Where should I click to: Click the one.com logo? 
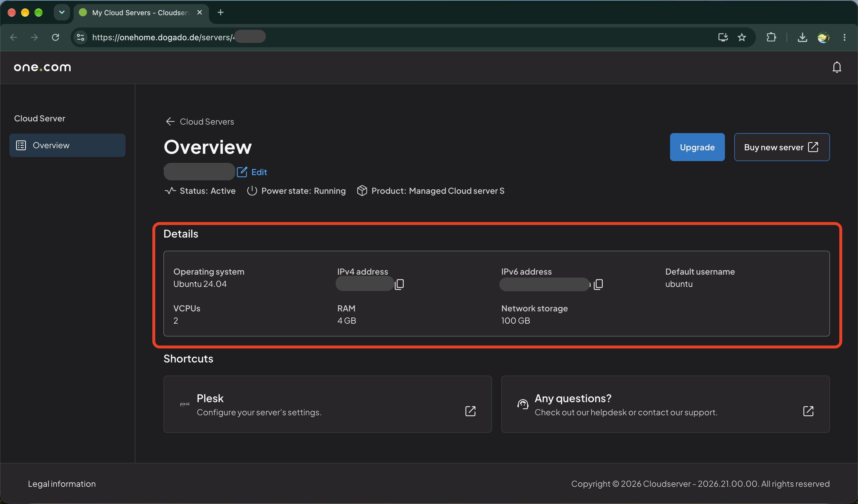[43, 67]
